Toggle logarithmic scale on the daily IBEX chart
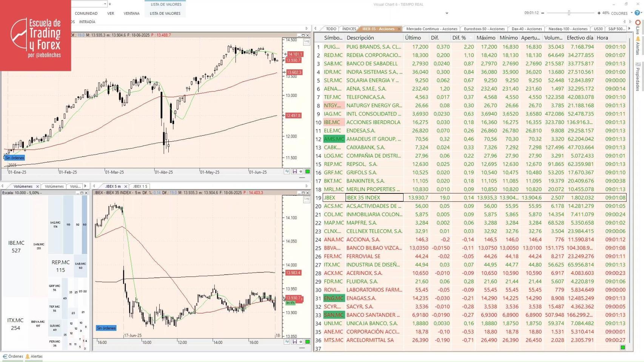Image resolution: width=644 pixels, height=362 pixels. pos(306,42)
